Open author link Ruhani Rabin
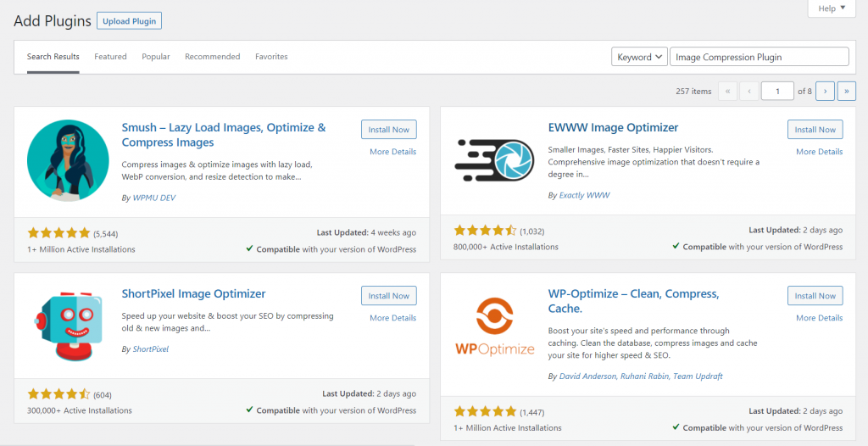Viewport: 868px width, 446px height. point(645,376)
